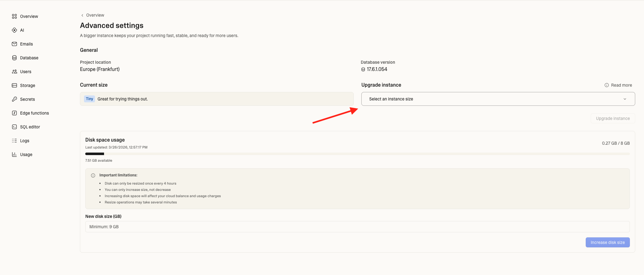Click the 'Current size' heading
Image resolution: width=644 pixels, height=275 pixels.
point(94,85)
